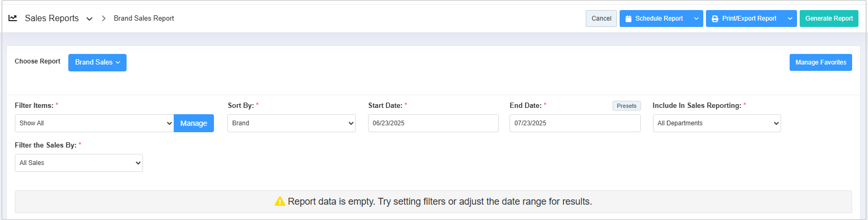The width and height of the screenshot is (868, 220).
Task: Click the End Date input field
Action: (x=575, y=123)
